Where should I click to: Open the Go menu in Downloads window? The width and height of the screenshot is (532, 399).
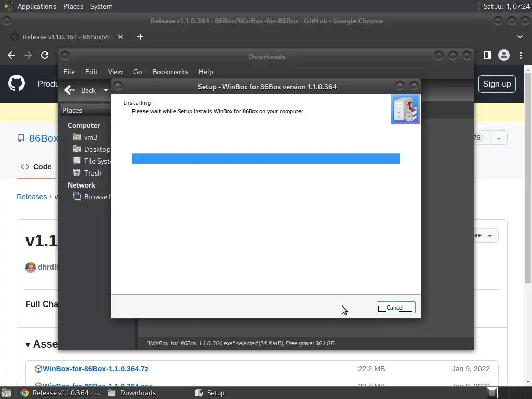[137, 72]
